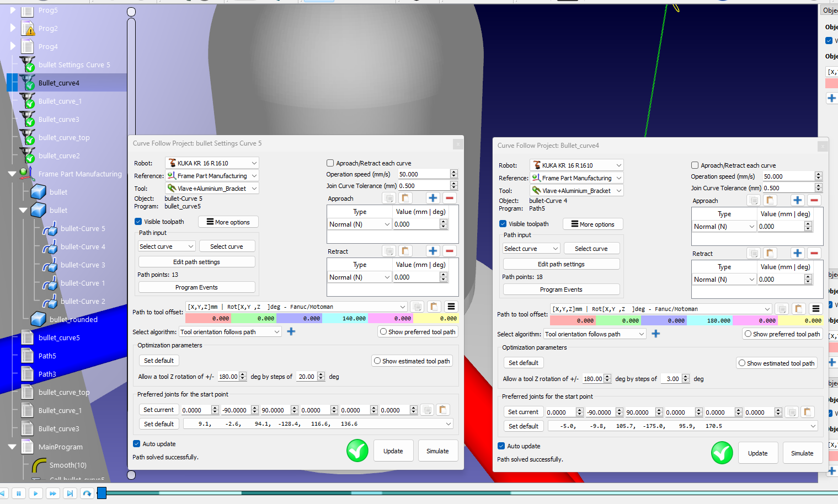Add approach move with plus in bullet Settings Curve 5
Screen dimensions: 838x504
[433, 198]
